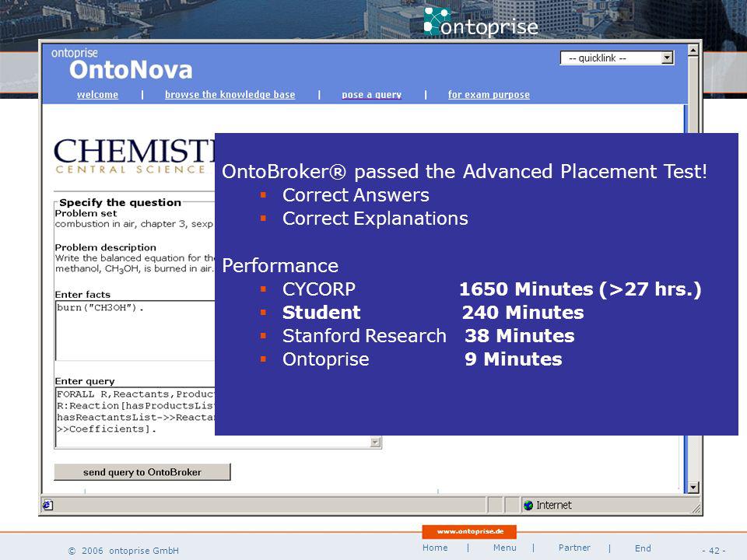The height and width of the screenshot is (560, 747).
Task: Click the Internet zone globe icon
Action: coord(528,506)
